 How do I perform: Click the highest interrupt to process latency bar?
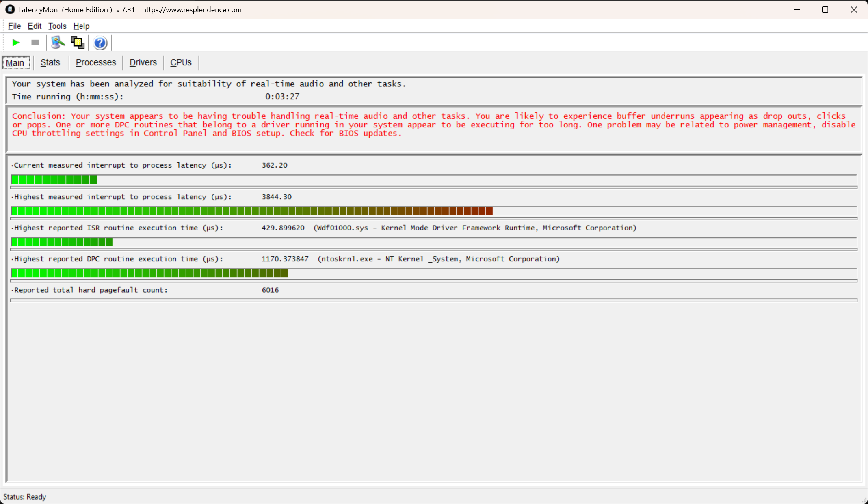click(434, 211)
